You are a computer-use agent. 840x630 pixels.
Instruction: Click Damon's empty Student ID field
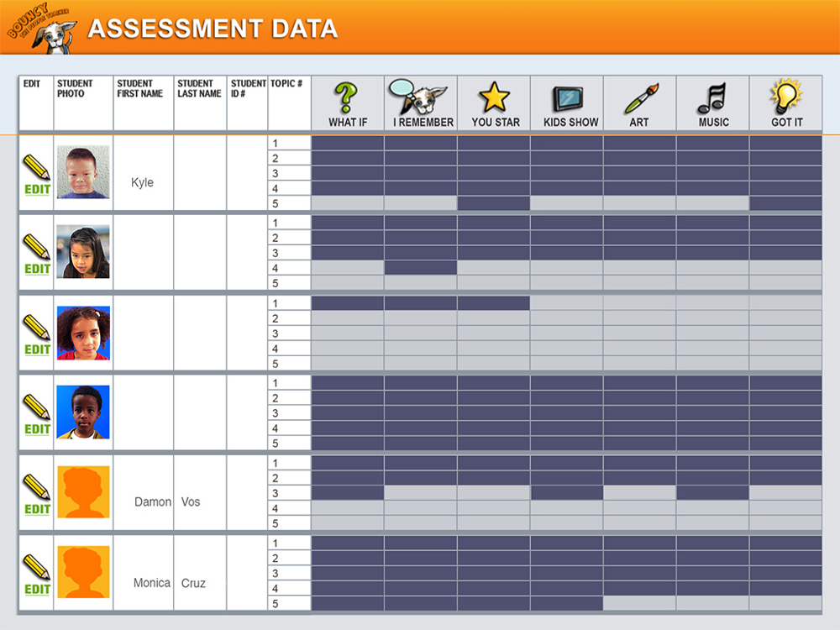point(247,493)
